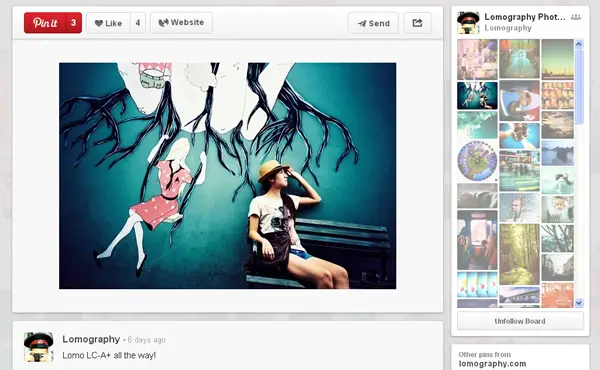Open the main pinned mural photo
Viewport: 600px width, 370px height.
(x=227, y=176)
